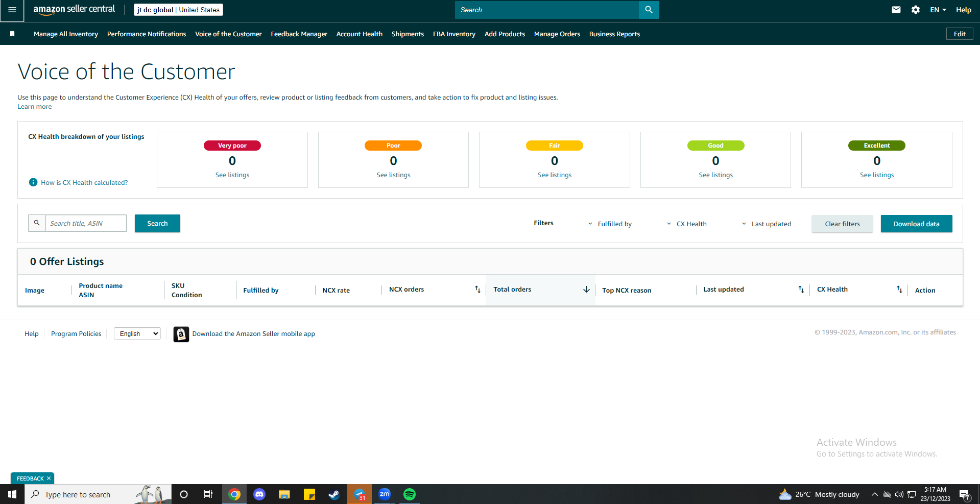Go to Add Products
Screen dimensions: 980x504
point(505,34)
